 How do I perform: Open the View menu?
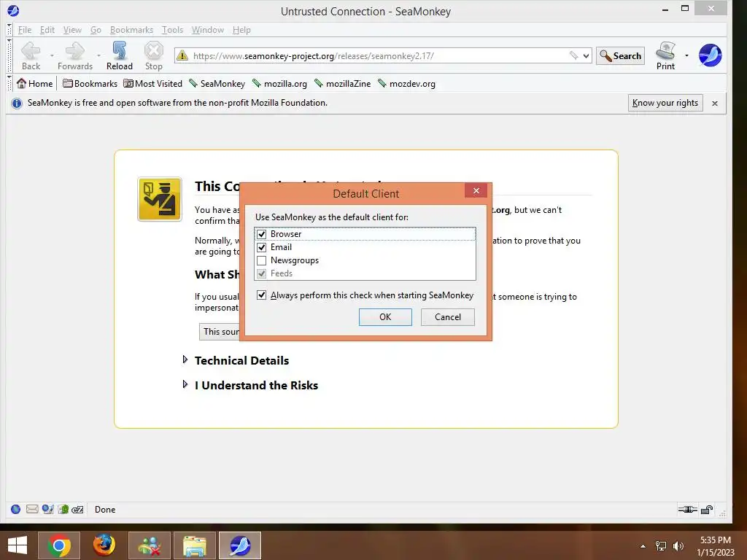click(x=72, y=30)
